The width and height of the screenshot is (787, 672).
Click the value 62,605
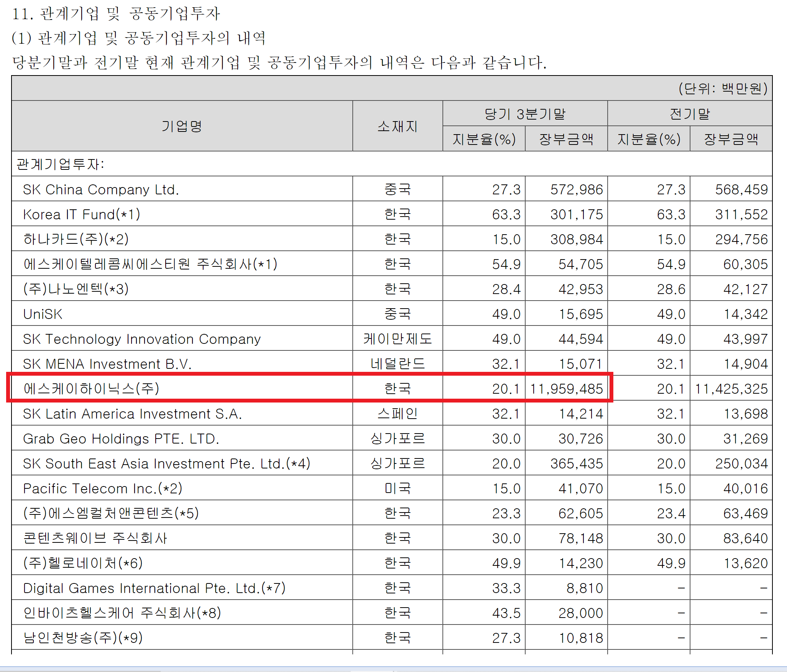click(x=580, y=513)
